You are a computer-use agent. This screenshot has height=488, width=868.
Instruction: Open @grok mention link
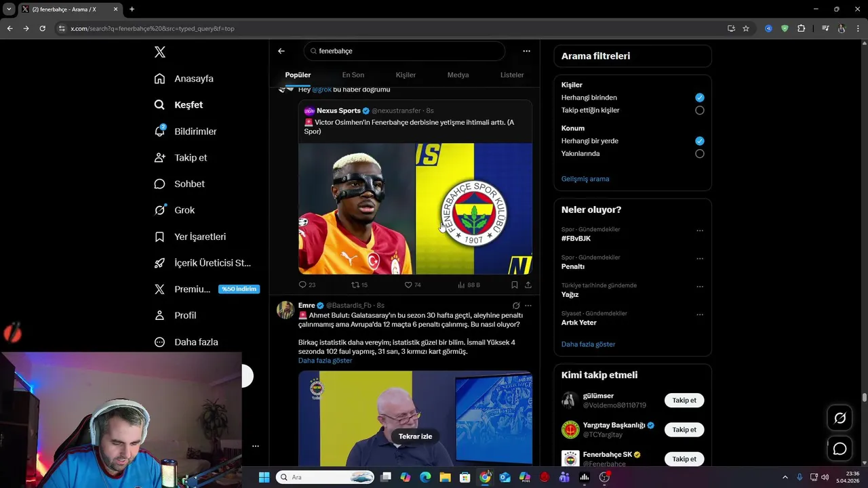(321, 89)
